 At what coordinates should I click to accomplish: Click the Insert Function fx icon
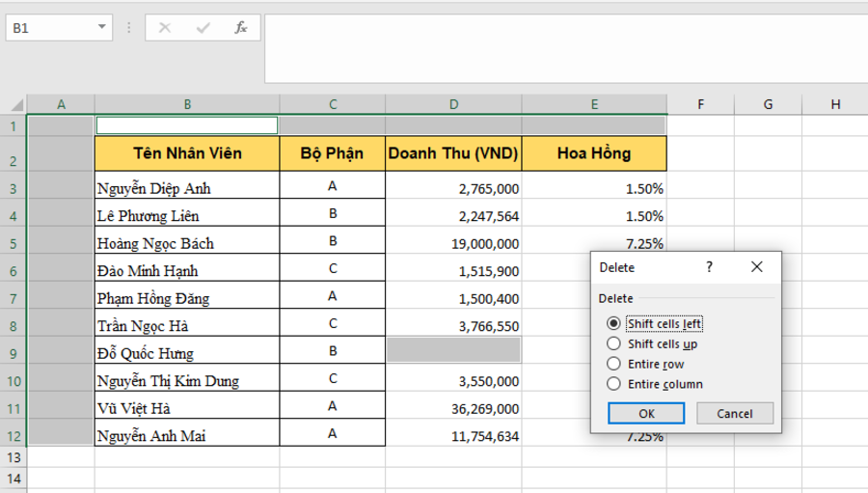[240, 28]
